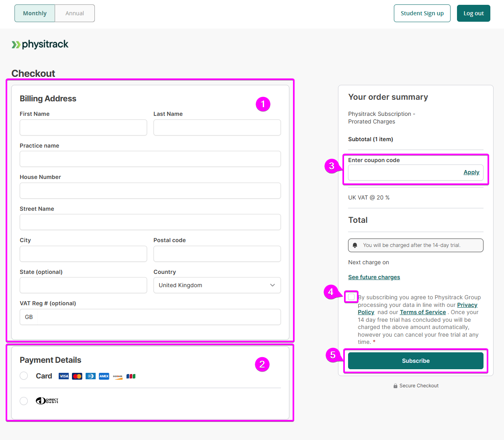Click the Subscribe button
The width and height of the screenshot is (504, 440).
click(416, 361)
